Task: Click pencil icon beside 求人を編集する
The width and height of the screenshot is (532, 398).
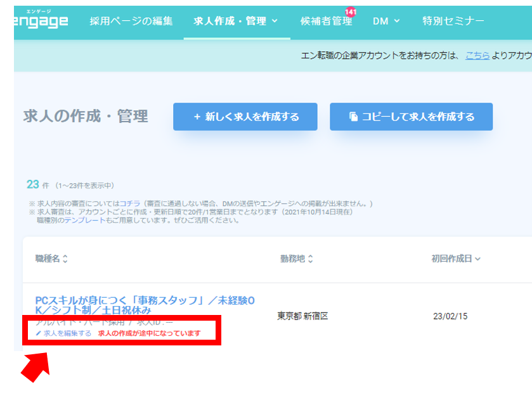Action: pyautogui.click(x=38, y=333)
